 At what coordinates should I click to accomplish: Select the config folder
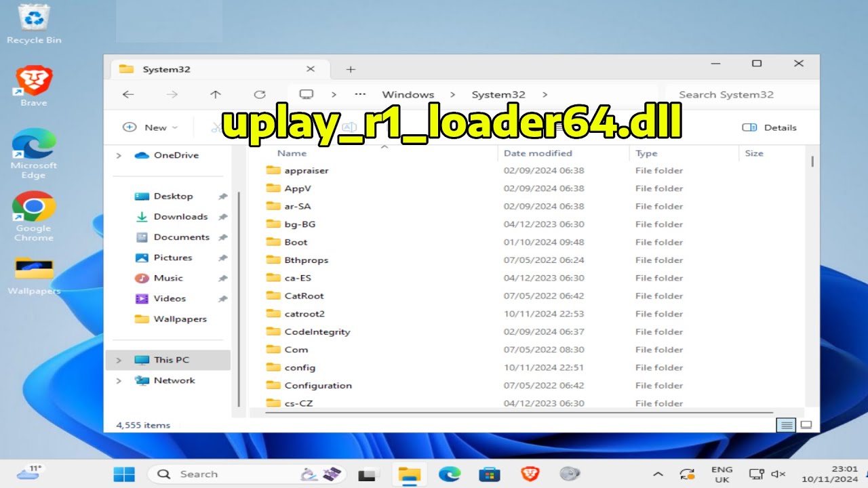point(290,367)
